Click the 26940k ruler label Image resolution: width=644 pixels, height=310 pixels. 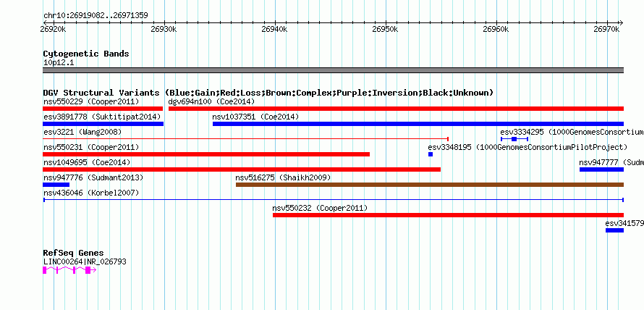[274, 29]
